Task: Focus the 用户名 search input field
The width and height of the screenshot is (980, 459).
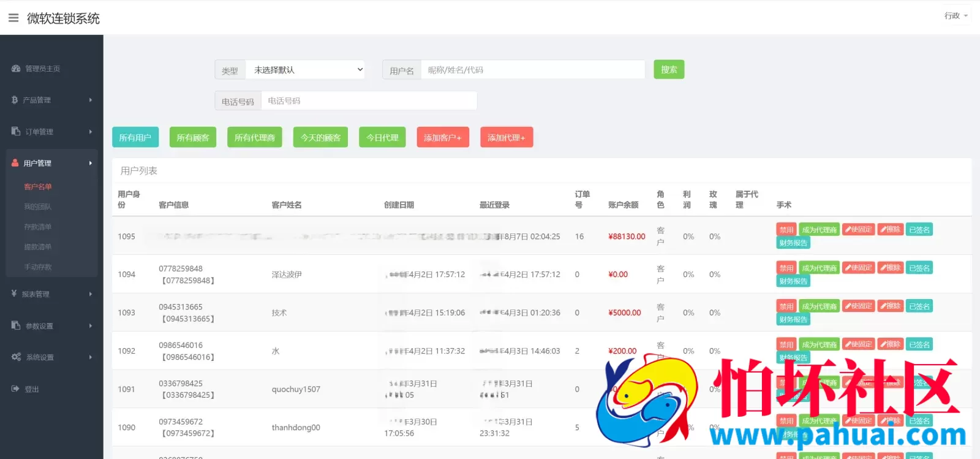Action: [x=533, y=70]
